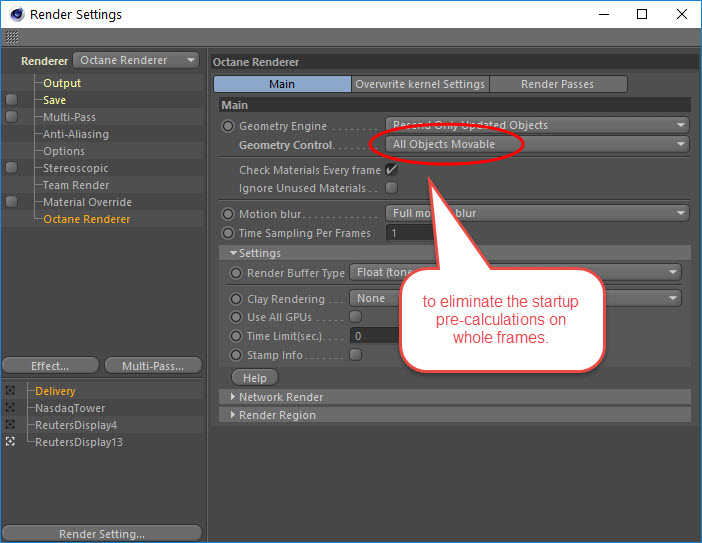Switch to the Main tab

283,84
